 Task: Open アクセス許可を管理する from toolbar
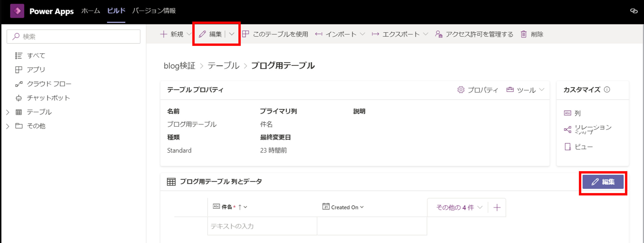pyautogui.click(x=474, y=34)
